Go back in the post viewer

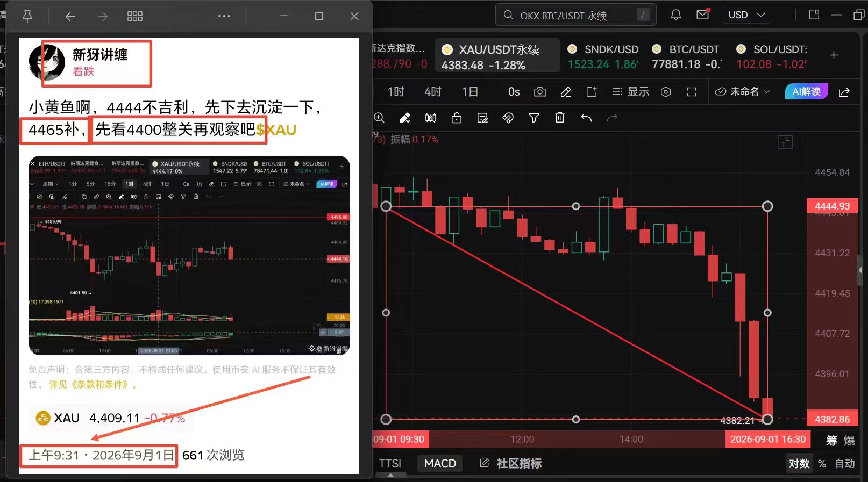(70, 17)
